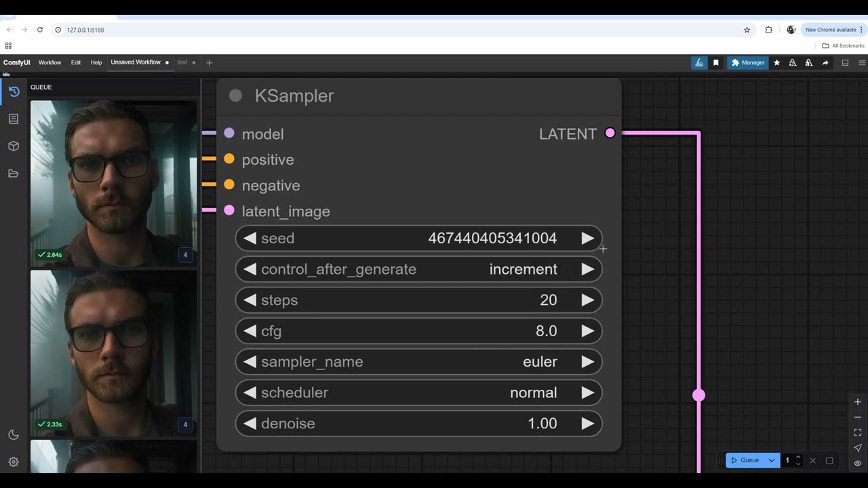Zoom out on the canvas with the minus icon
This screenshot has height=488, width=868.
coord(858,418)
